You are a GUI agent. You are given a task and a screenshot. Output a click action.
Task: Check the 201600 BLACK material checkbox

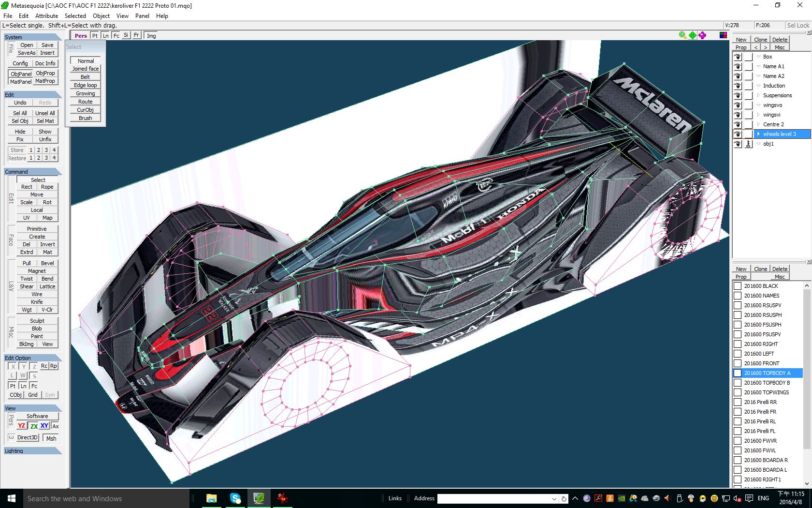(738, 286)
